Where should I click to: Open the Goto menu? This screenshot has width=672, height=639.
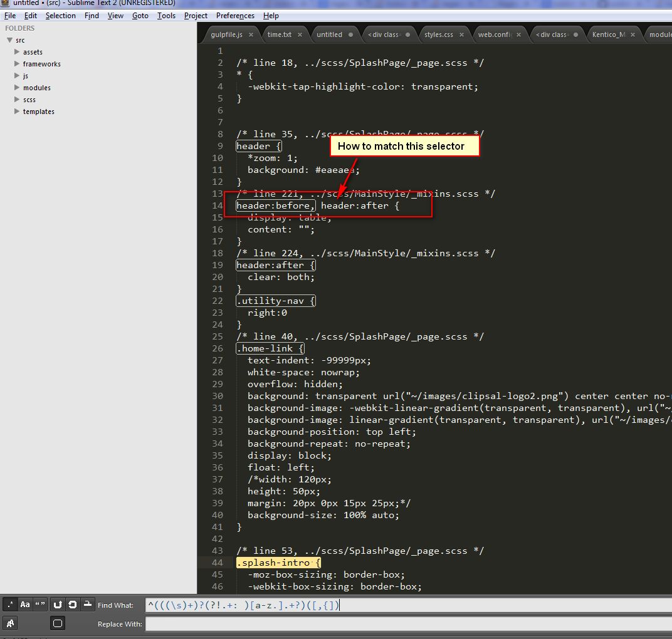pos(140,16)
